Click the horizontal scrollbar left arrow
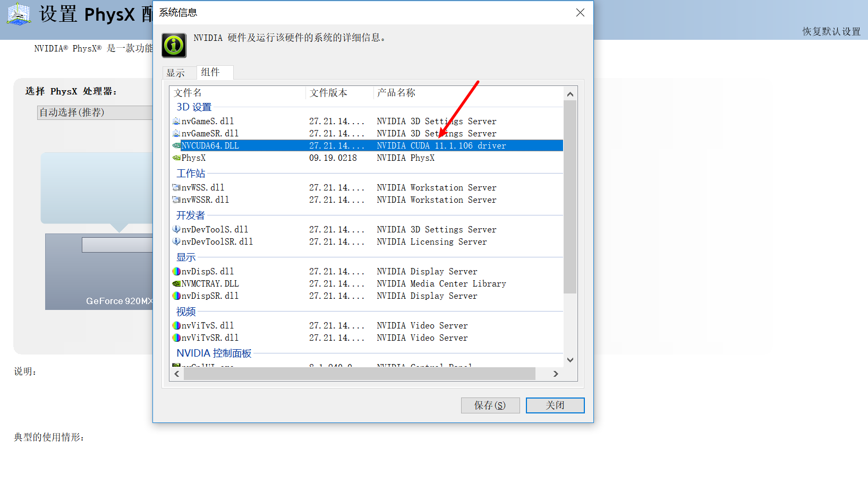Screen dimensions: 868x484 177,374
